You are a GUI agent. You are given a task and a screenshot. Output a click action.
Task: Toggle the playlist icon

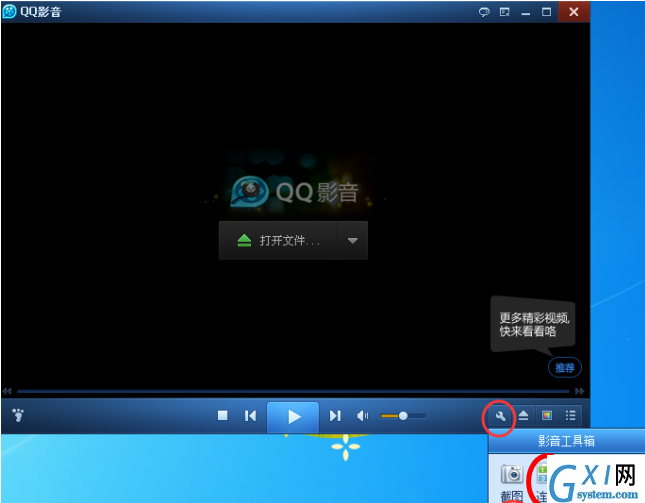tap(571, 415)
